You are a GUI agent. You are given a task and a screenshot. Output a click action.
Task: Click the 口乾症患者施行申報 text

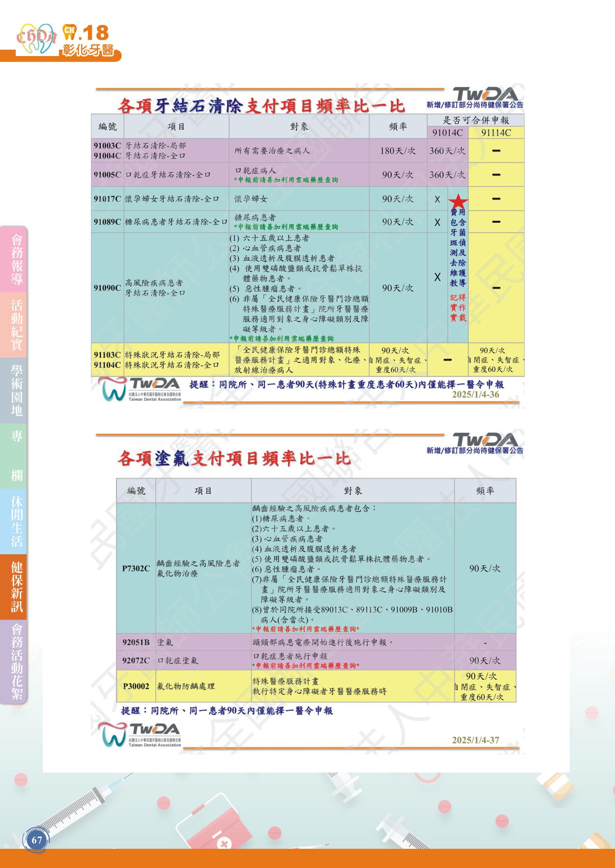tap(290, 656)
